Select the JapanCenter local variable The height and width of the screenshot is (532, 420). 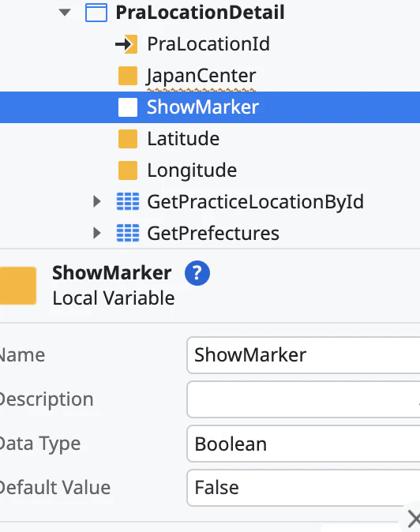[x=201, y=76]
